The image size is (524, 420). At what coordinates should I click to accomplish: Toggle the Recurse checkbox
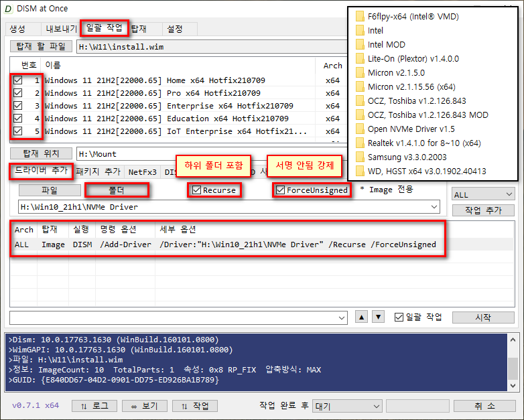[x=196, y=190]
